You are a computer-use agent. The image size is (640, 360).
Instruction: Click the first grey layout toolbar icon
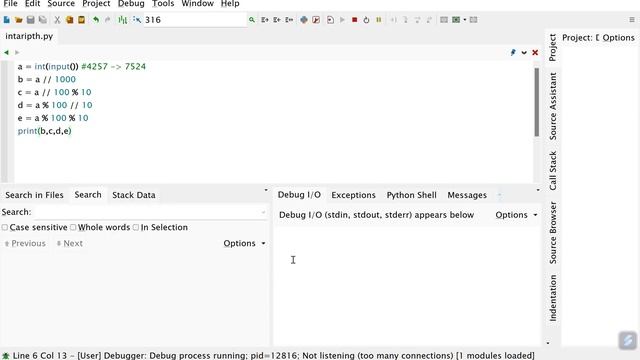coord(444,20)
